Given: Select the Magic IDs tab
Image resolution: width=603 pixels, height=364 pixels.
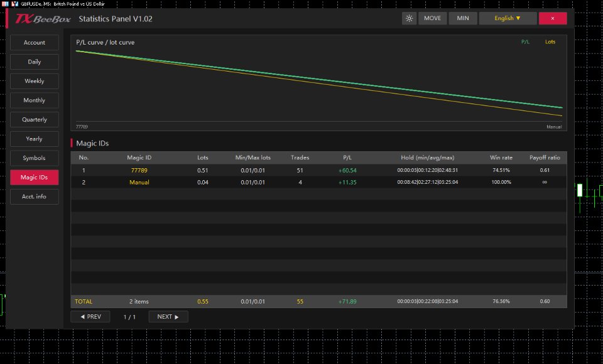Looking at the screenshot, I should click(x=34, y=177).
